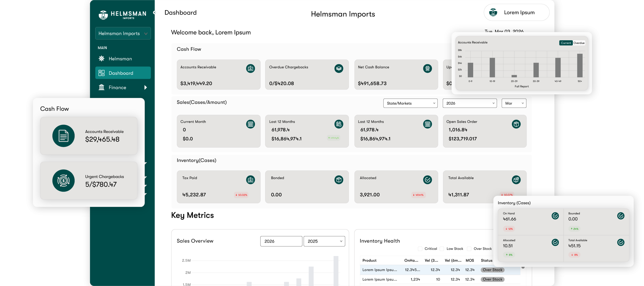Screen dimensions: 644x286
Task: Click the Net Cash Balance badge icon
Action: click(x=428, y=68)
